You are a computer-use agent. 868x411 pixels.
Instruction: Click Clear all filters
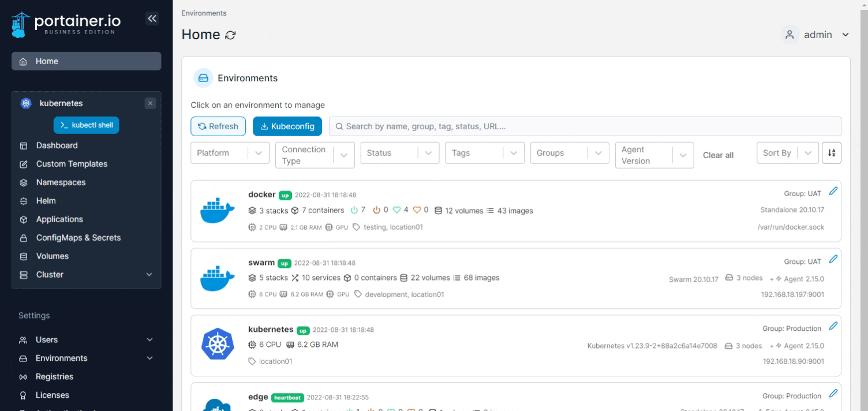coord(718,155)
